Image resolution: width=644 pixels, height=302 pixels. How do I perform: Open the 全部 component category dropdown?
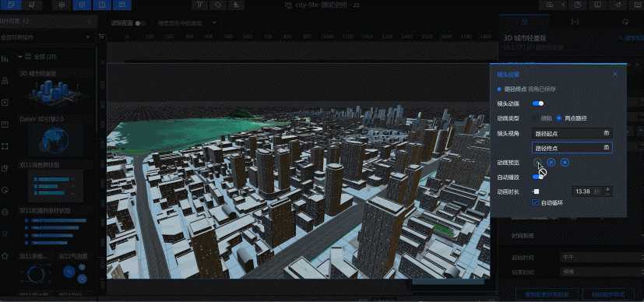[x=46, y=37]
